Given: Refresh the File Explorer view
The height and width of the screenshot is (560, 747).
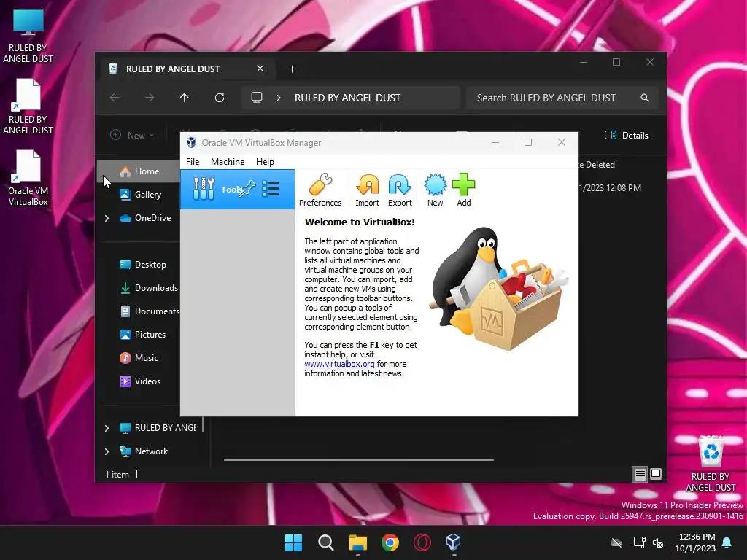Looking at the screenshot, I should [220, 98].
